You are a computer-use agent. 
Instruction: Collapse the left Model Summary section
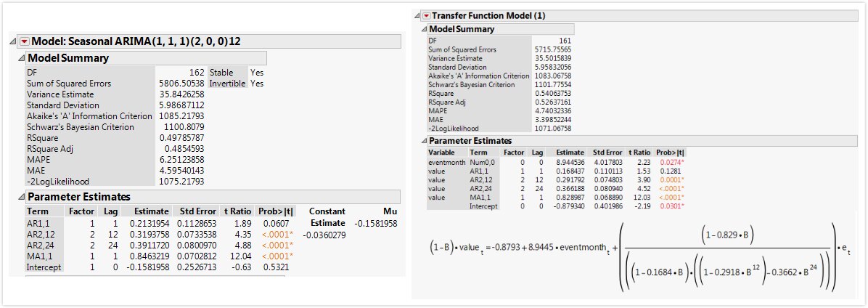pos(22,58)
